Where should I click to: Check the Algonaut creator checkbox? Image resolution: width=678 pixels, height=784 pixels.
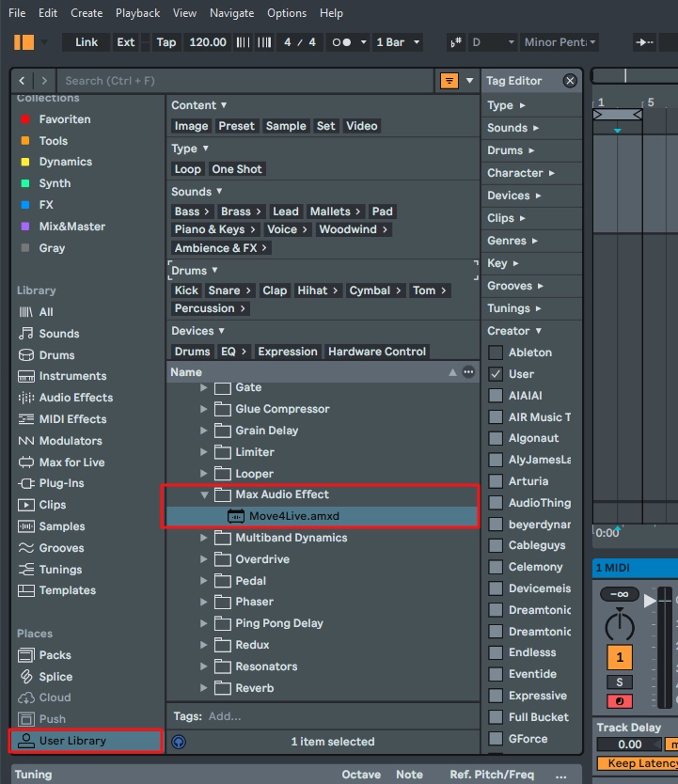pyautogui.click(x=495, y=438)
